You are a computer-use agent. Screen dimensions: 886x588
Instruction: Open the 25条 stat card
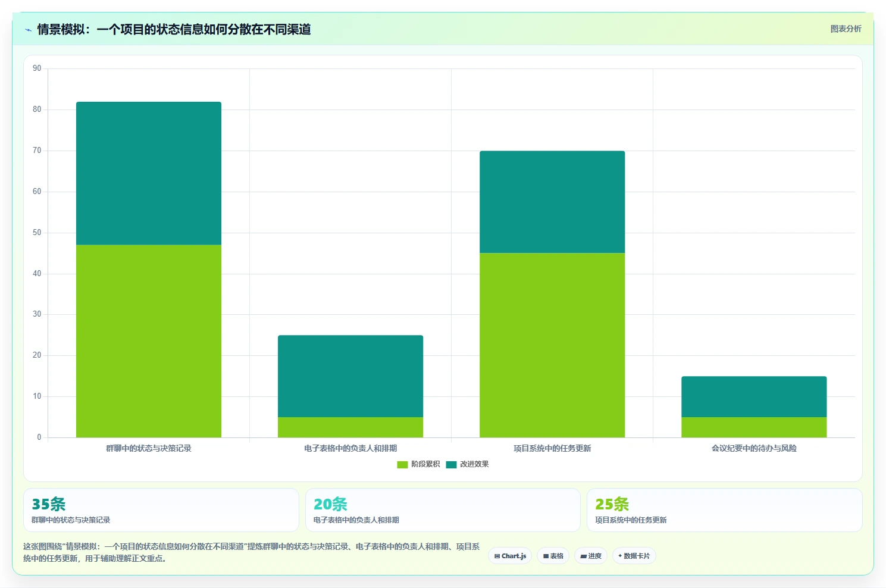(x=725, y=510)
